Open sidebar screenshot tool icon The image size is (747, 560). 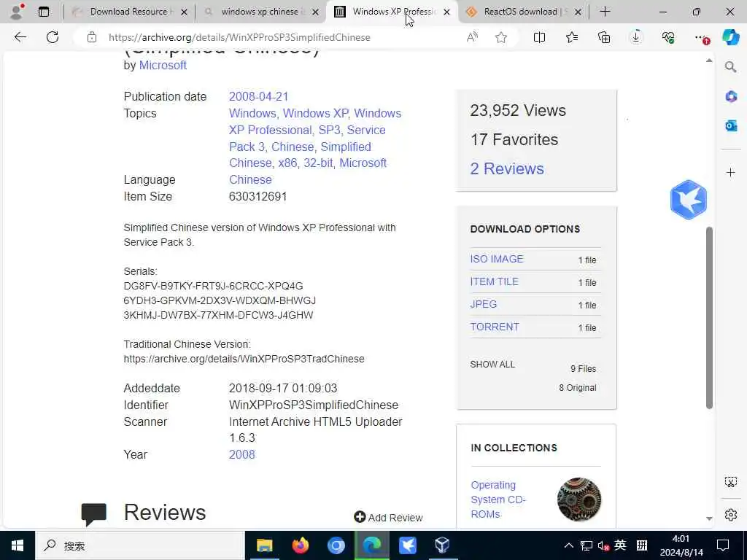click(731, 482)
